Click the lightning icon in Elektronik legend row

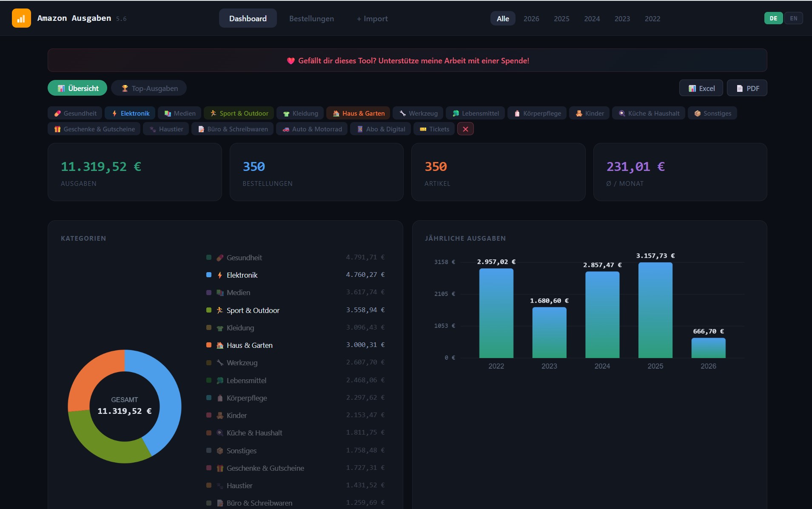(220, 275)
